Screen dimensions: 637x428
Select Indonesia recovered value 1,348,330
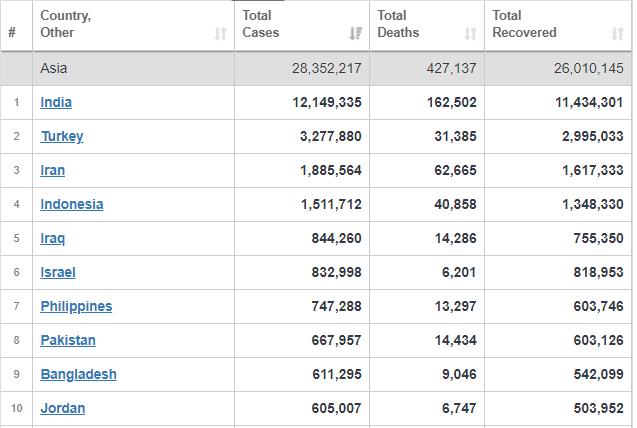[593, 204]
